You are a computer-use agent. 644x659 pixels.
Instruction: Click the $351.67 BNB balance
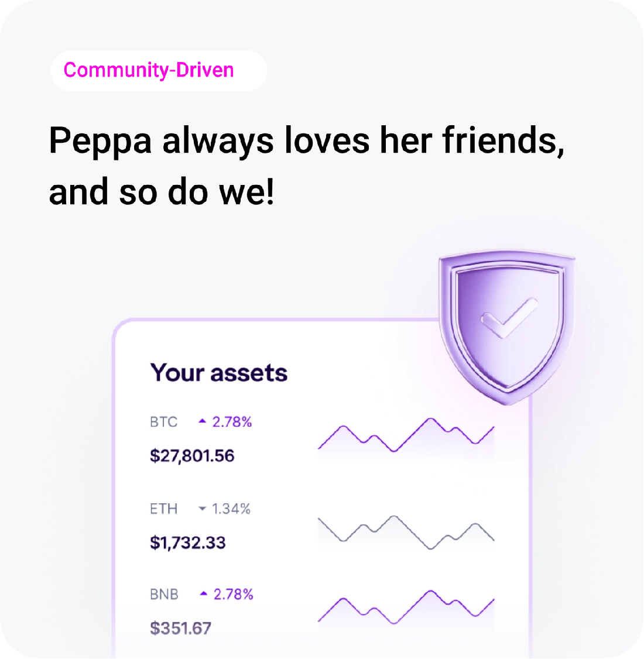coord(181,629)
